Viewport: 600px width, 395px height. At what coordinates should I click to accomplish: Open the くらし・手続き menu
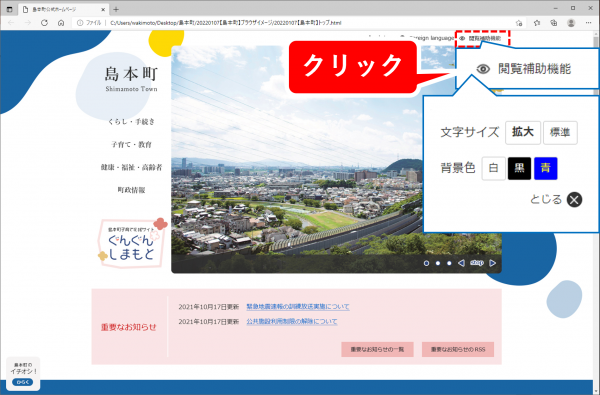coord(131,122)
